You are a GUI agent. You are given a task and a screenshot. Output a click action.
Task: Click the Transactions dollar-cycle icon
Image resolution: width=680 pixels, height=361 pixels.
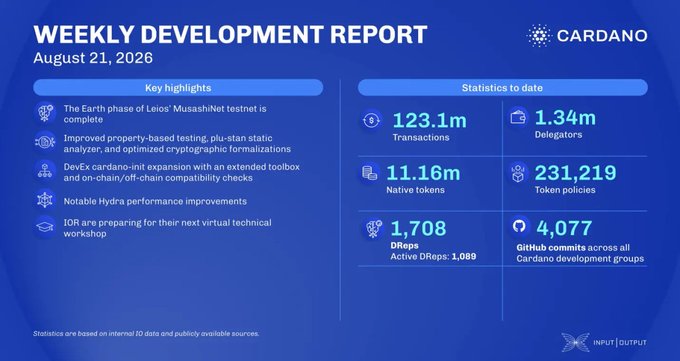(372, 120)
